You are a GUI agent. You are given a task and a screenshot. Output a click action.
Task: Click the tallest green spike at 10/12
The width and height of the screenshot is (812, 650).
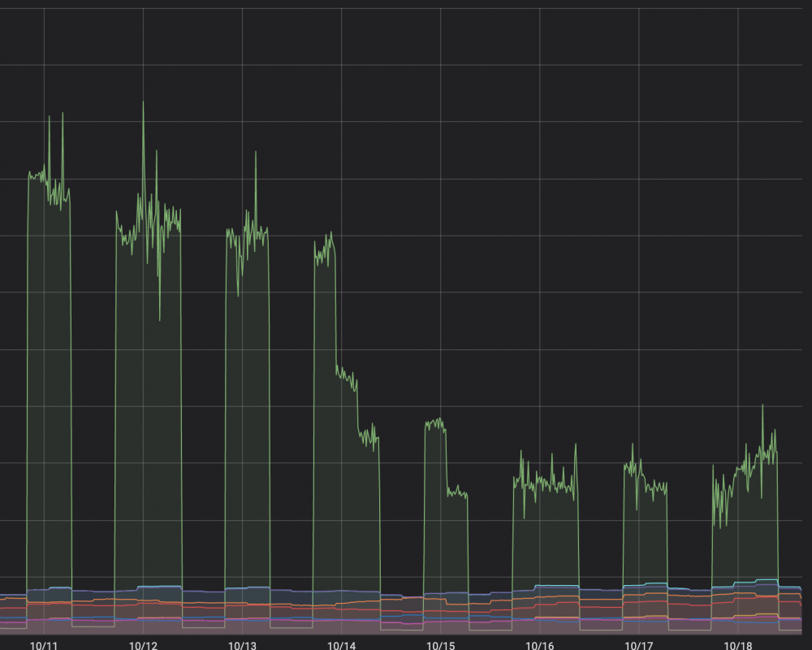coord(144,102)
